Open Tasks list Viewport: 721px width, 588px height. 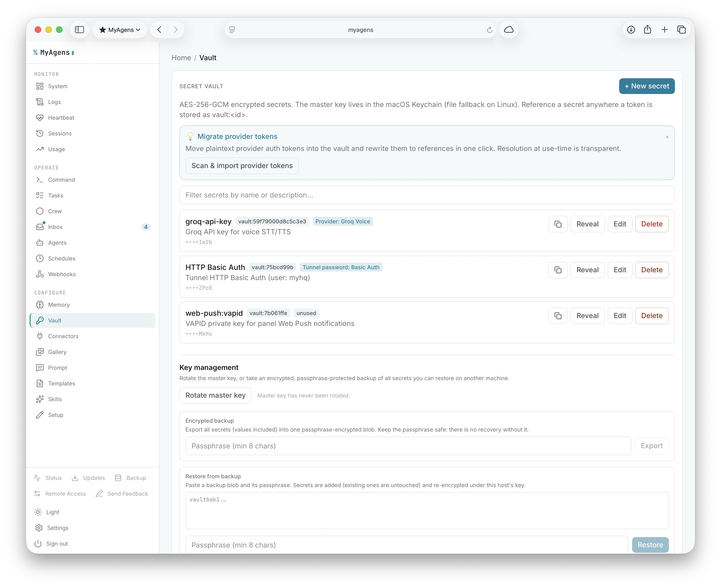tap(92, 195)
